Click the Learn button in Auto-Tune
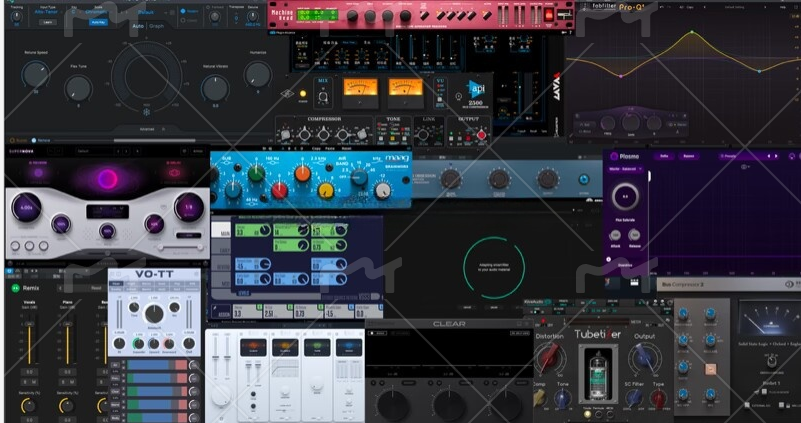This screenshot has height=423, width=801. pyautogui.click(x=48, y=22)
